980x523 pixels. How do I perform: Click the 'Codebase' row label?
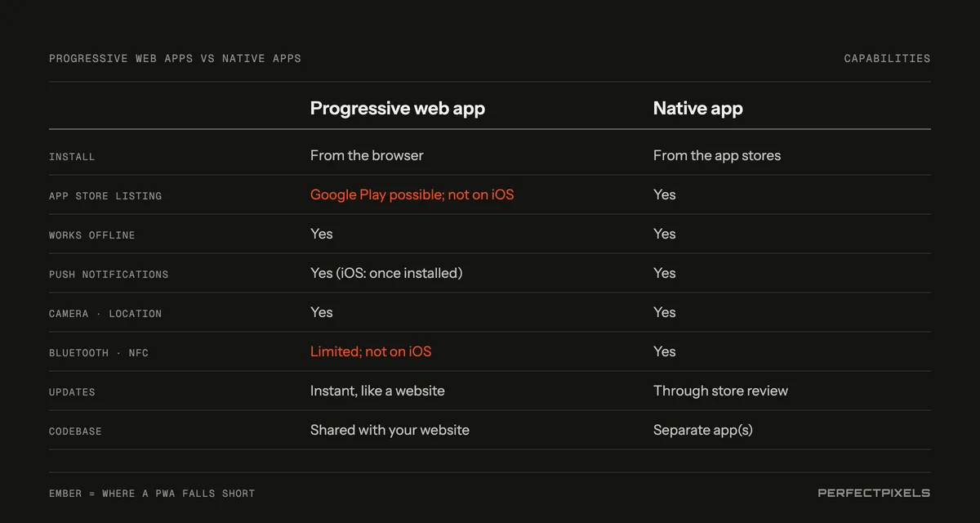(75, 431)
